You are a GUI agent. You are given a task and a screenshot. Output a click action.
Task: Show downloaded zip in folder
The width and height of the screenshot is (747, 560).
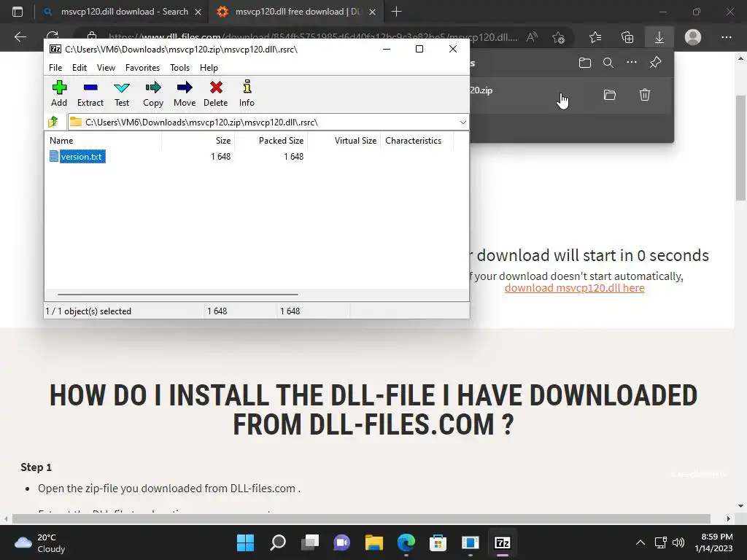click(610, 95)
